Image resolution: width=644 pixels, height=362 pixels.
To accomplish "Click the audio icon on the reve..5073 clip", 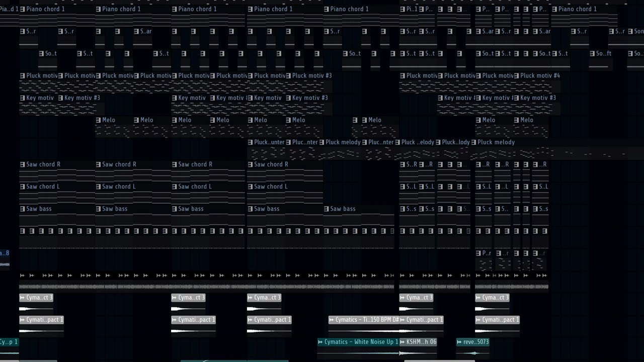I will 459,342.
